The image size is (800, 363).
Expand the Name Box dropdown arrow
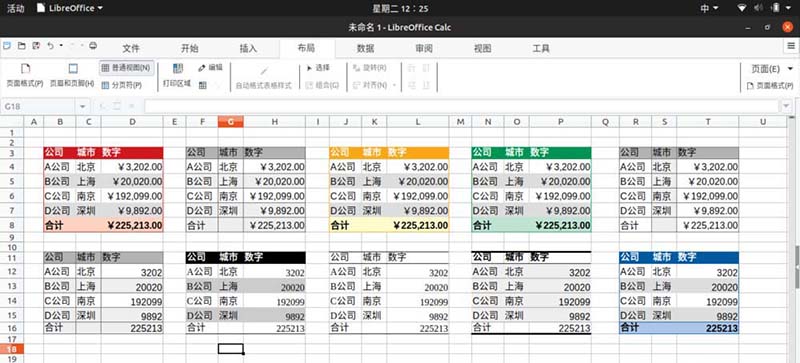click(83, 106)
